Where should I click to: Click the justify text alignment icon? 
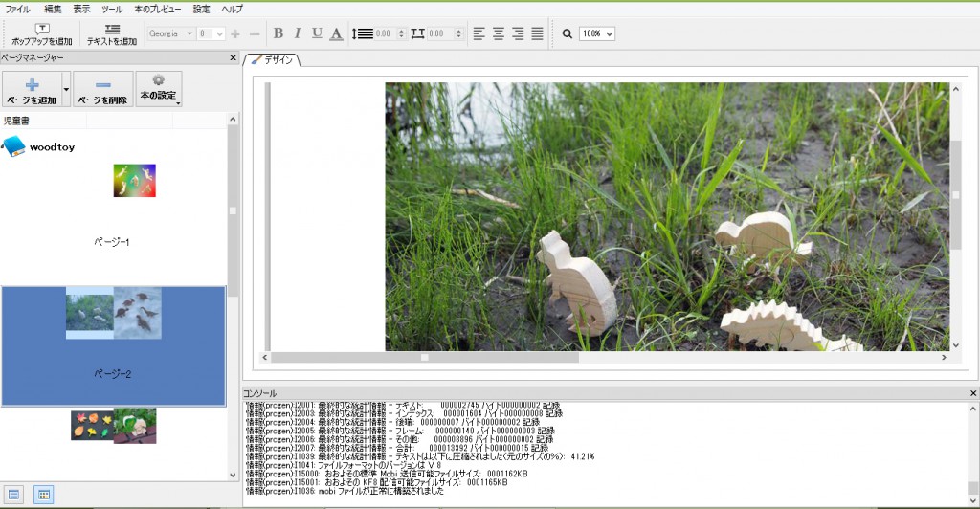tap(537, 33)
